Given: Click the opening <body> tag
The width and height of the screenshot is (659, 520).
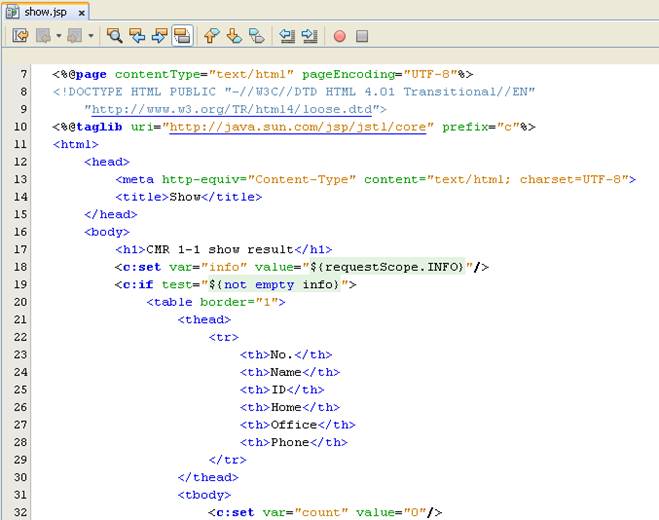Looking at the screenshot, I should pos(107,232).
